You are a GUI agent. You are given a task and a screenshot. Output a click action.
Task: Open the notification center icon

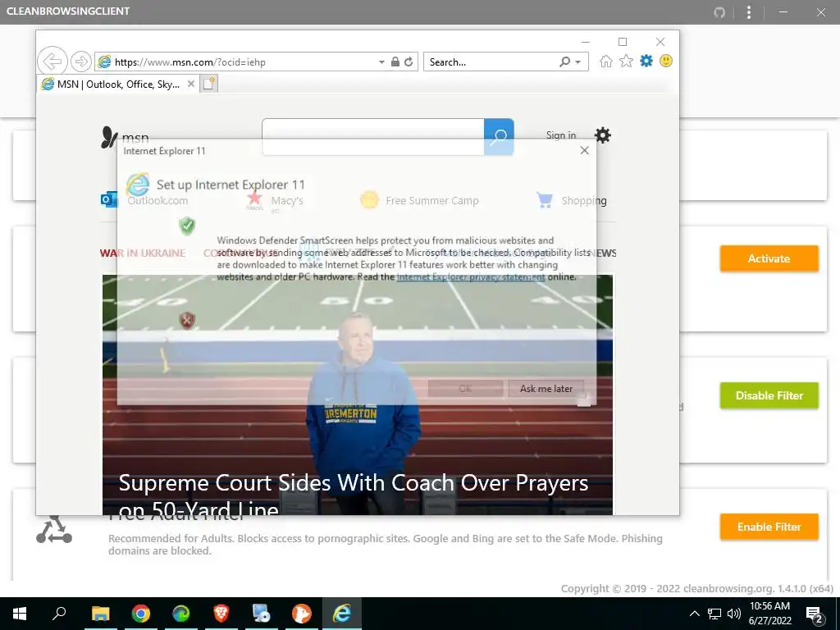tap(815, 614)
